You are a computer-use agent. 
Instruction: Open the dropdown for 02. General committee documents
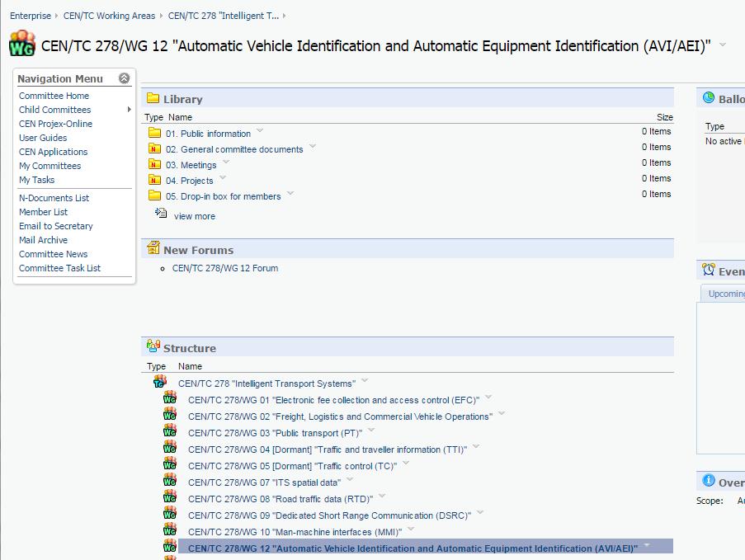pos(312,146)
